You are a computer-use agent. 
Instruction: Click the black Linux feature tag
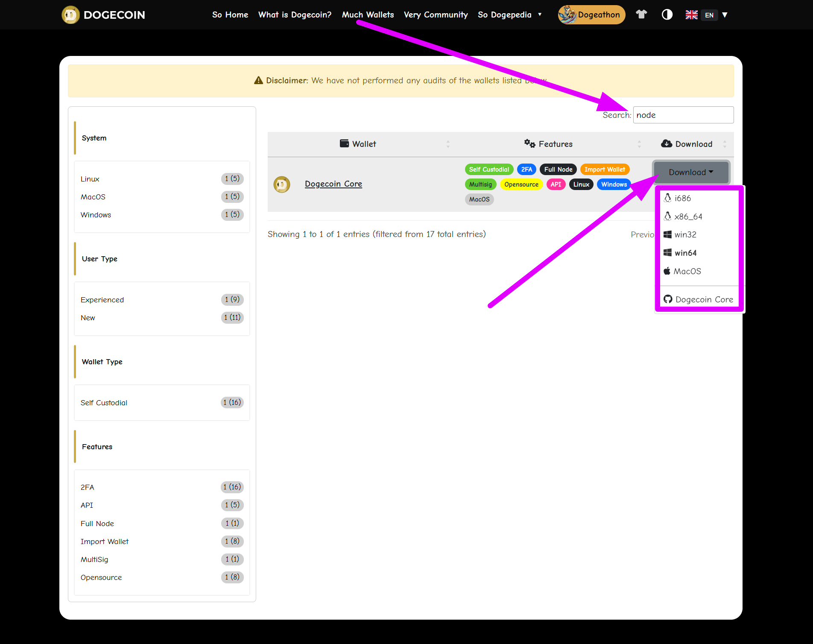(x=581, y=184)
